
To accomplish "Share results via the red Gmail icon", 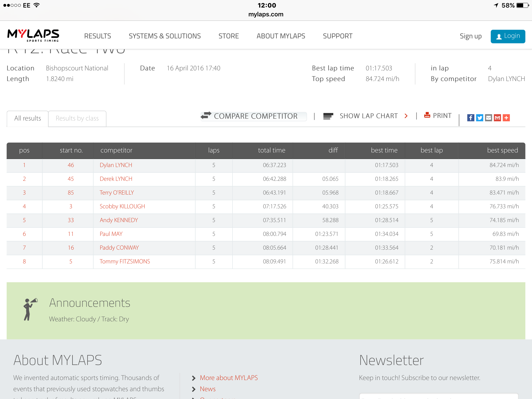I will coord(497,118).
